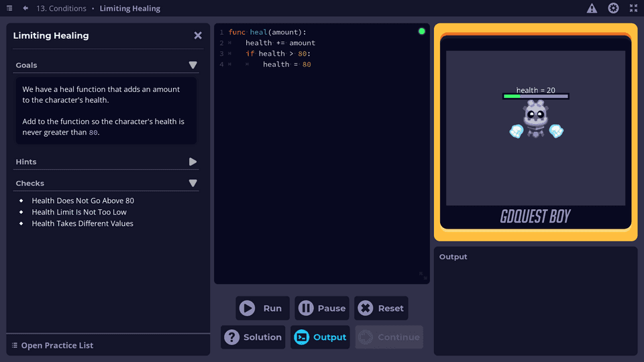Click the green health bar
This screenshot has width=644, height=362.
535,97
